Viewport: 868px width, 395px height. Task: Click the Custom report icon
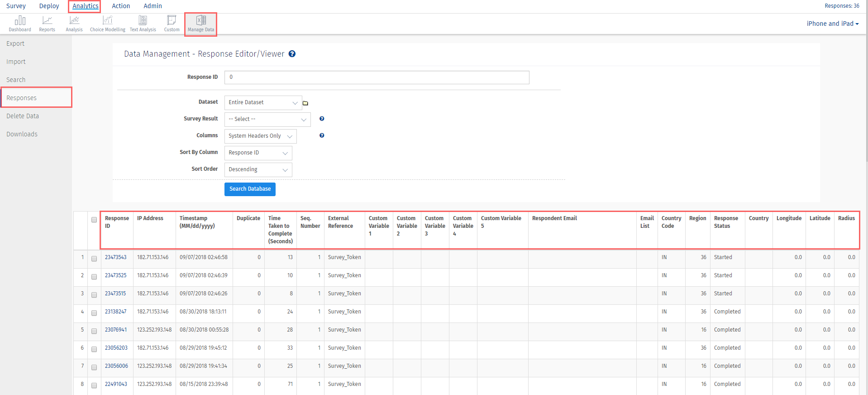[x=172, y=24]
